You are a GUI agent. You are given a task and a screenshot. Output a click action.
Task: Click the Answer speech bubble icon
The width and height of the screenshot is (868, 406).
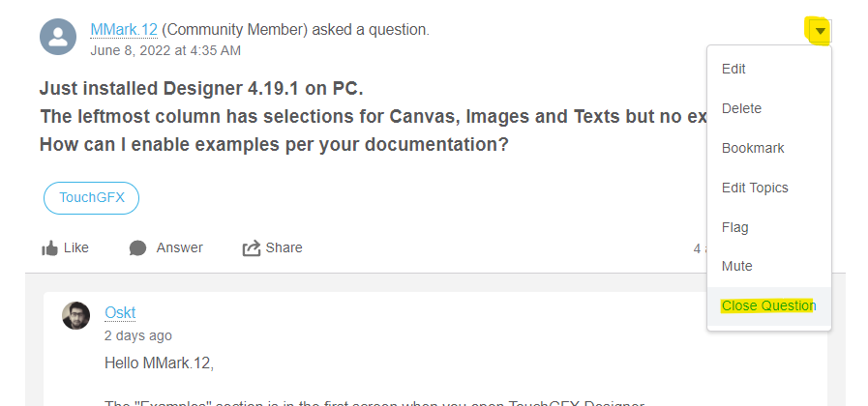click(137, 248)
